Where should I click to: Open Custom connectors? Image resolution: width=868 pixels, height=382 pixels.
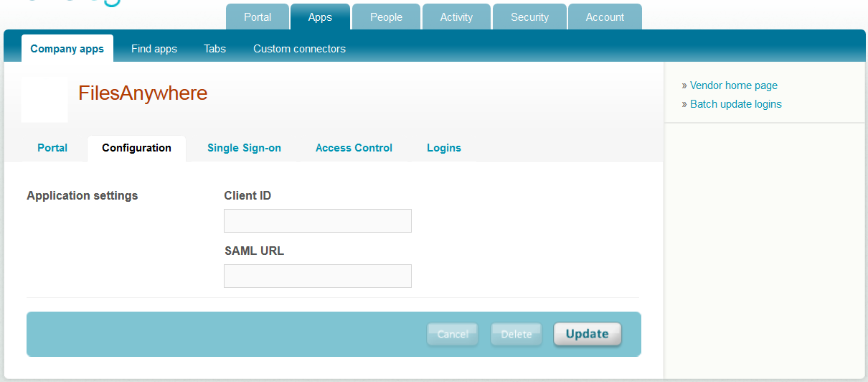(299, 49)
